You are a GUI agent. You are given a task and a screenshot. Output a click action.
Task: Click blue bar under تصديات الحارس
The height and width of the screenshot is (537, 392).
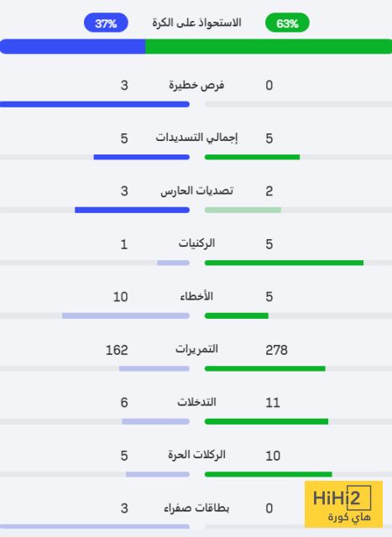133,210
